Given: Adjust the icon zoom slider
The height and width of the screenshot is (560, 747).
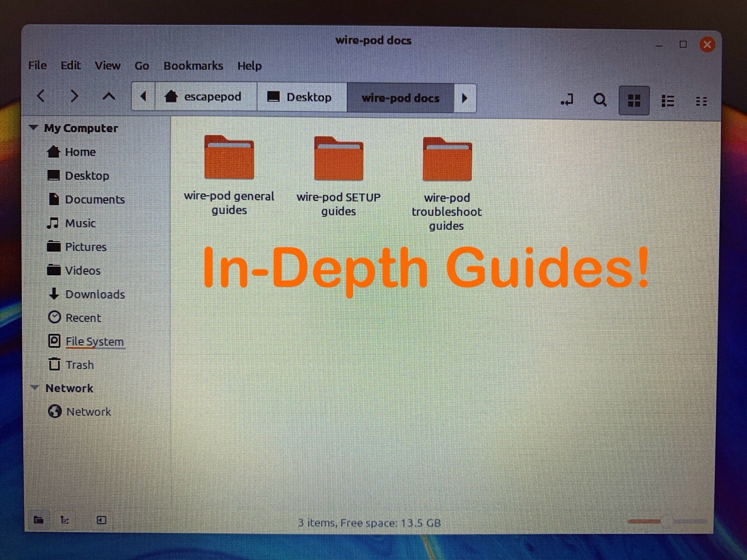Looking at the screenshot, I should pos(667,521).
